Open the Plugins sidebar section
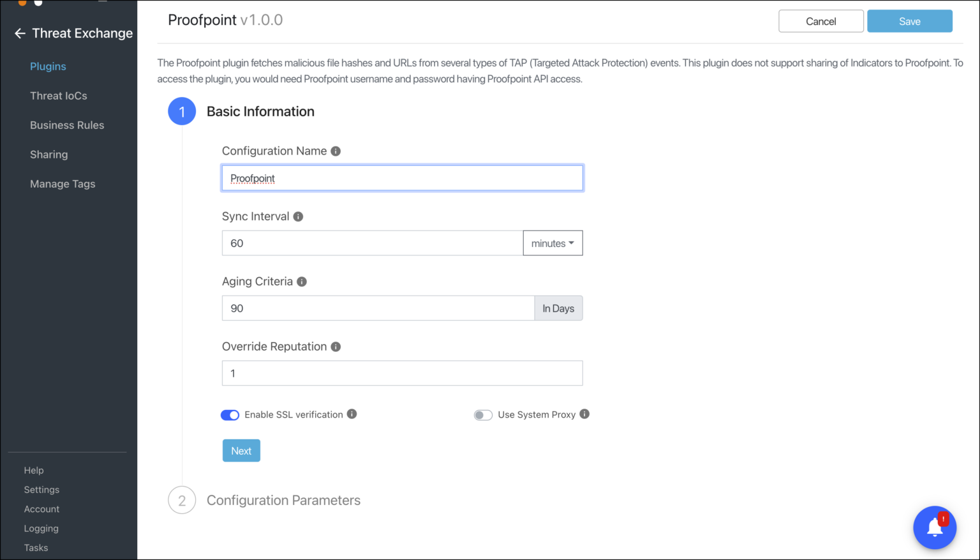 coord(48,66)
